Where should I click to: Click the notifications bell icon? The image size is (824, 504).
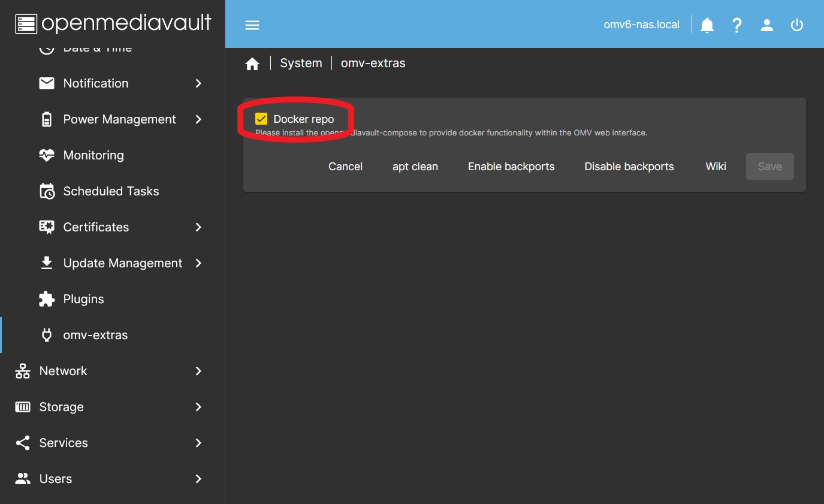point(707,25)
